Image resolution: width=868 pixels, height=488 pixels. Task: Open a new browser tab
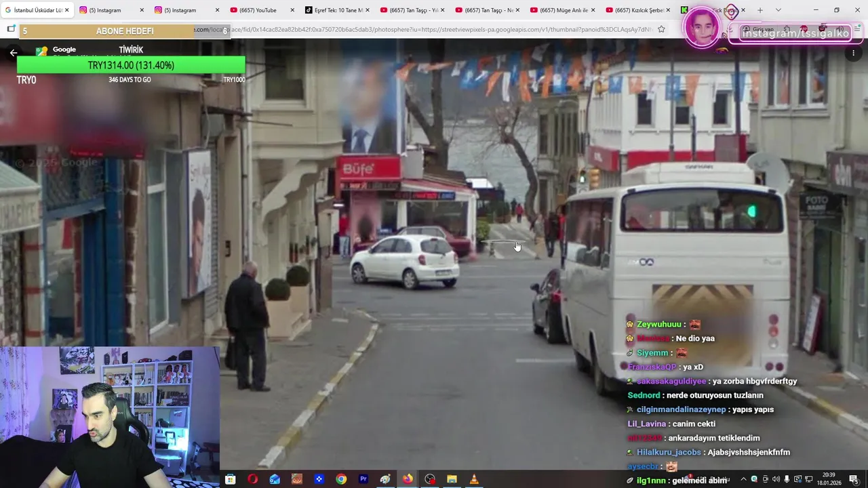760,10
